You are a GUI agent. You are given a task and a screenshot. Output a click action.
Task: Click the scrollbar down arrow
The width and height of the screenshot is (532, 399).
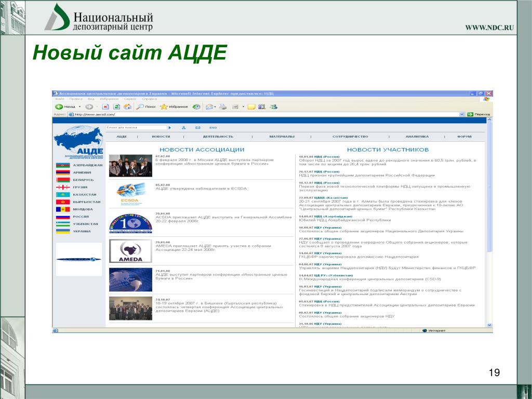coord(489,325)
